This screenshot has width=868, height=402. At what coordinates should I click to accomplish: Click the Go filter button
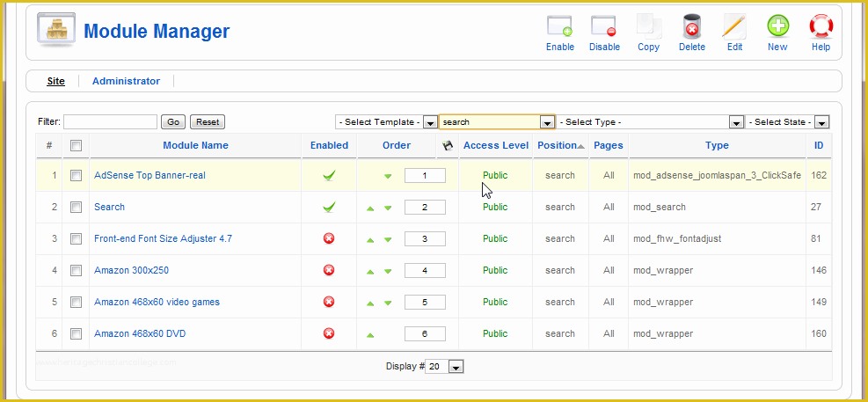pos(172,121)
